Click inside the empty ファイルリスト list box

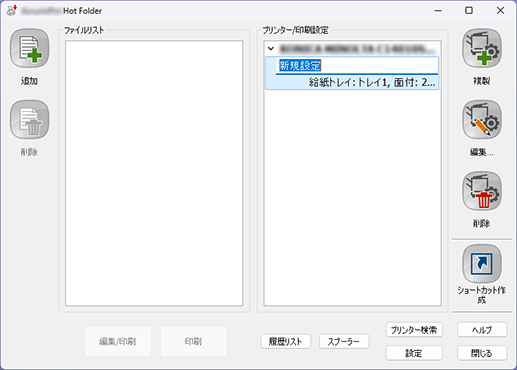154,173
